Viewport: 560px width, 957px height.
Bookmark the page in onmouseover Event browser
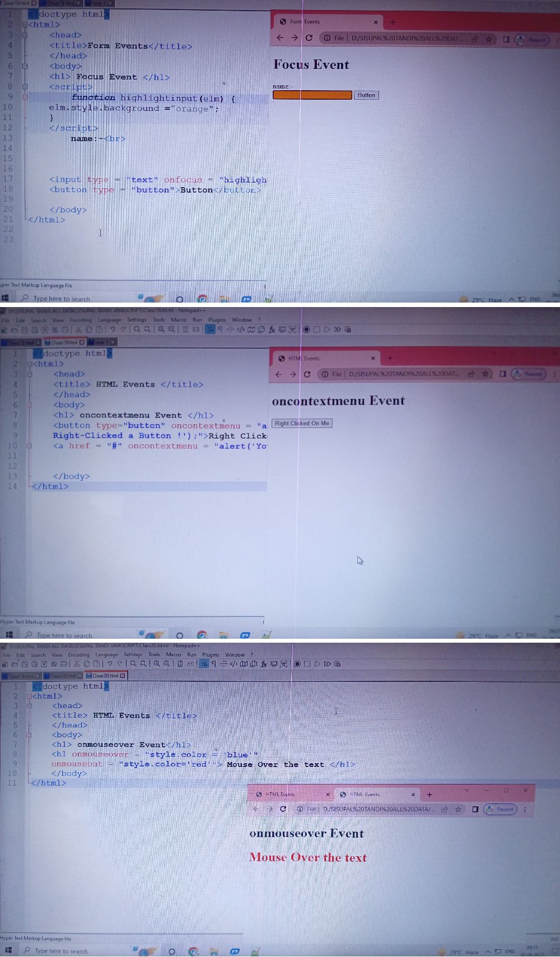pos(458,809)
